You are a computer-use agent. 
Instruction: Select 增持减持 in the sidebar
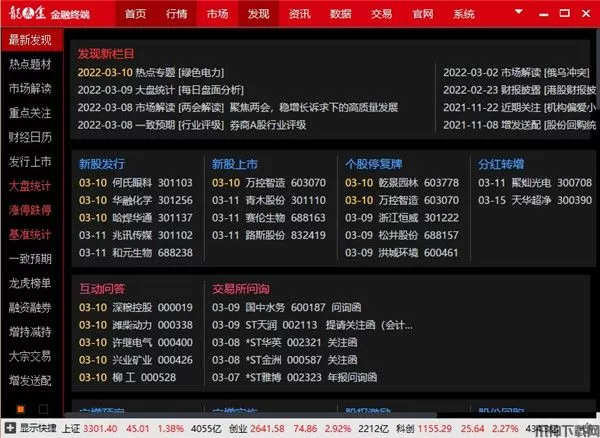31,332
